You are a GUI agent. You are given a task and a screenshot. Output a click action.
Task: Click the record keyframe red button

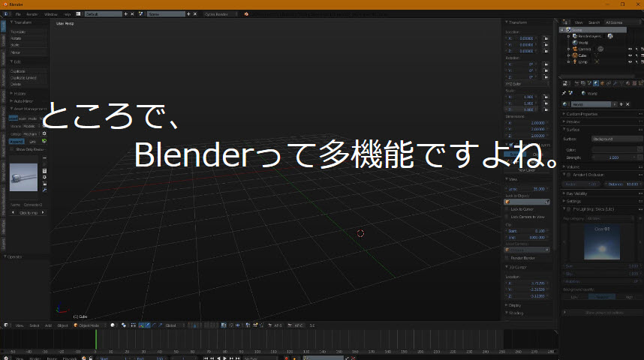coord(286,358)
